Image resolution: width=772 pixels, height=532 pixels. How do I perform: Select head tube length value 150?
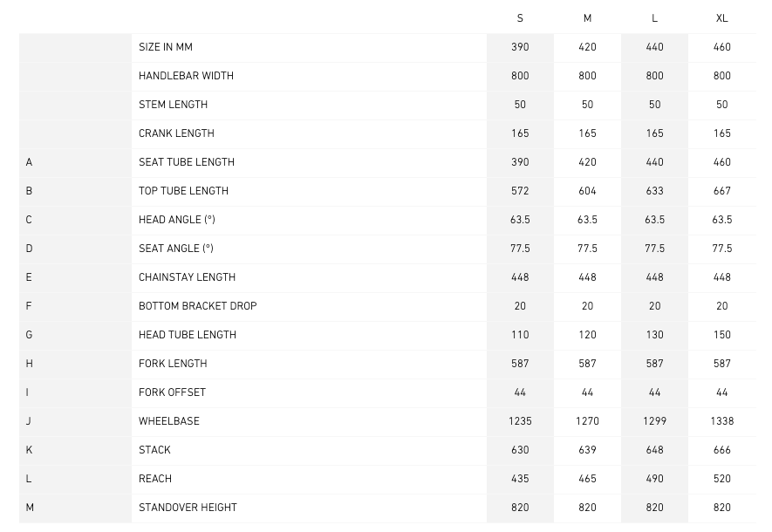pyautogui.click(x=721, y=335)
